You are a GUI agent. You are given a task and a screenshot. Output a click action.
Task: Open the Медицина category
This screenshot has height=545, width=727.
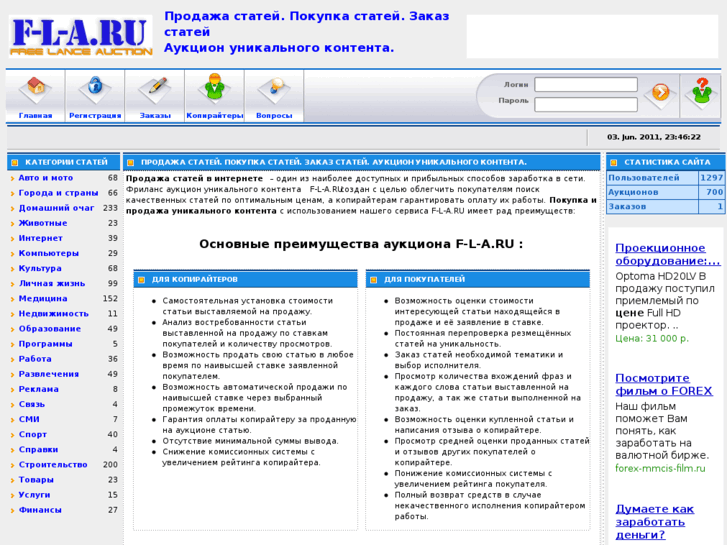click(43, 299)
